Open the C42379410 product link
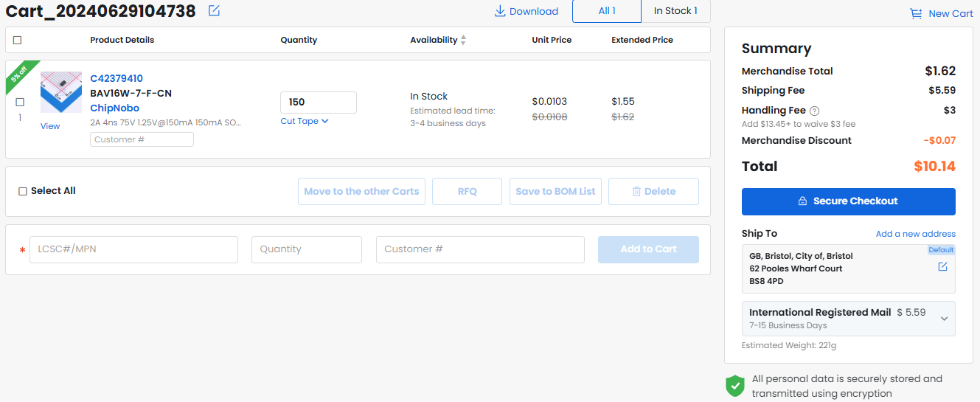 [117, 78]
